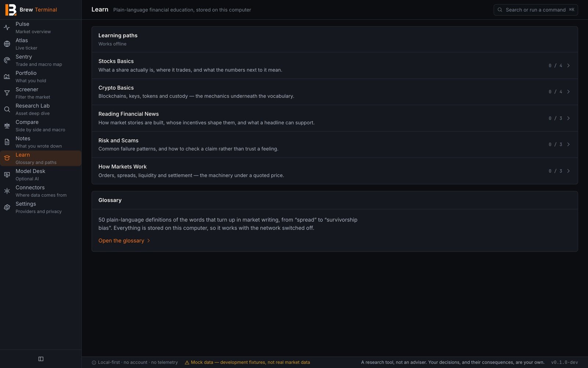Click the Research Lab magnifier icon
Image resolution: width=588 pixels, height=368 pixels.
click(7, 109)
